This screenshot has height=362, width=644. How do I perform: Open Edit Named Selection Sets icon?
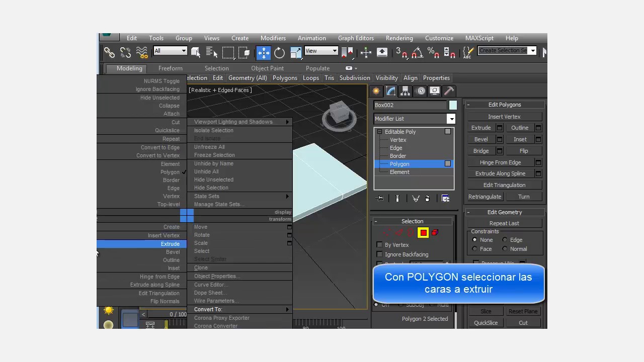tap(468, 52)
